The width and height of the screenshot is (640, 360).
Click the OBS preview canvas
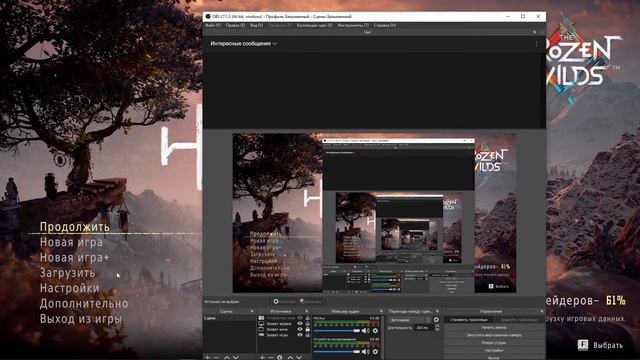point(374,213)
